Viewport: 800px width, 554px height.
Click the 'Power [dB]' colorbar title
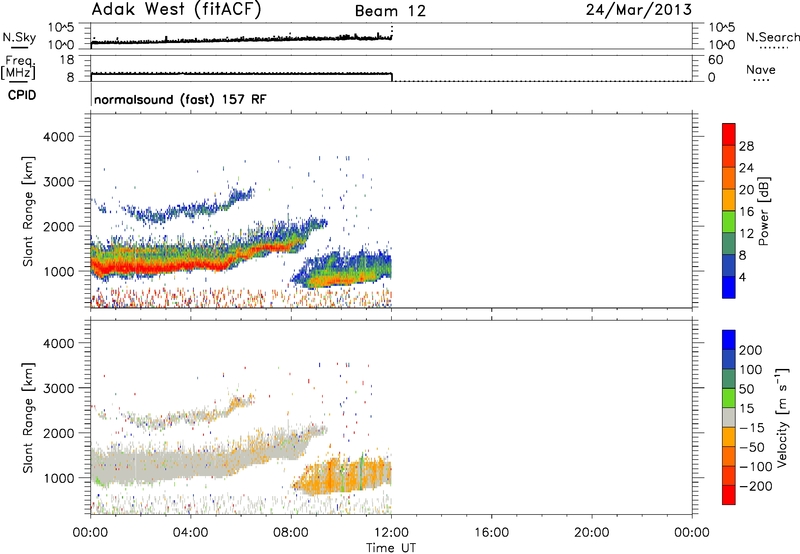pyautogui.click(x=764, y=211)
